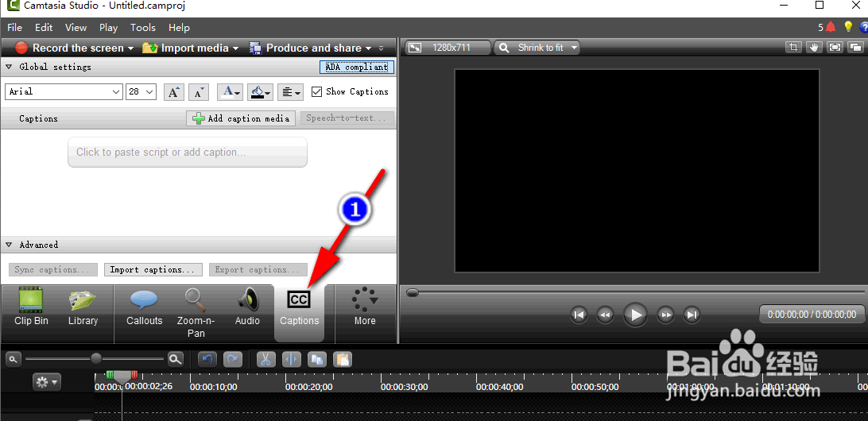Open the Edit menu

[44, 27]
